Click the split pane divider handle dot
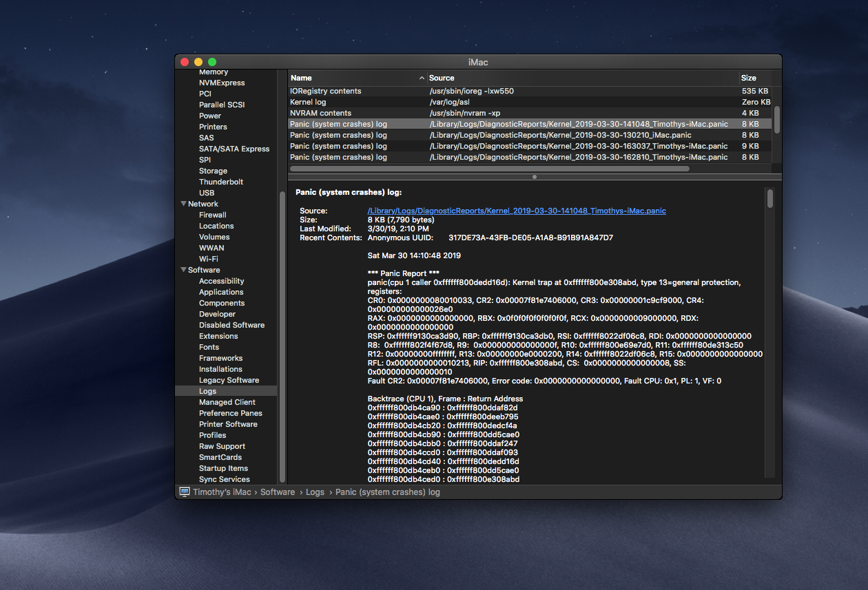The width and height of the screenshot is (868, 590). [x=535, y=177]
